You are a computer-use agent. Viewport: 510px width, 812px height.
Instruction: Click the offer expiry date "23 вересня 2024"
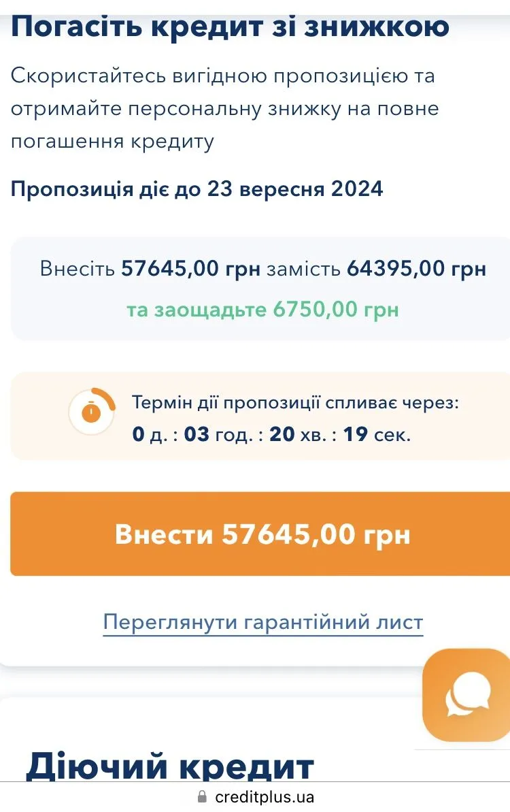point(294,189)
